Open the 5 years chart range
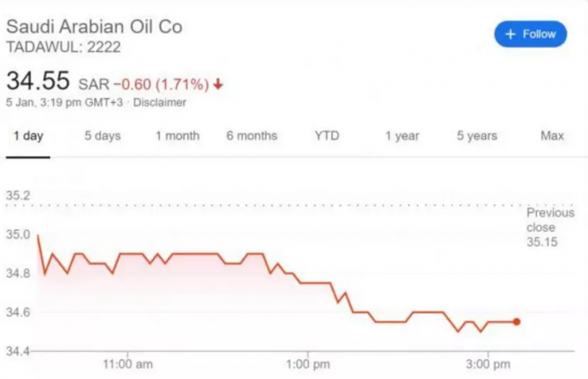This screenshot has width=588, height=379. click(477, 136)
